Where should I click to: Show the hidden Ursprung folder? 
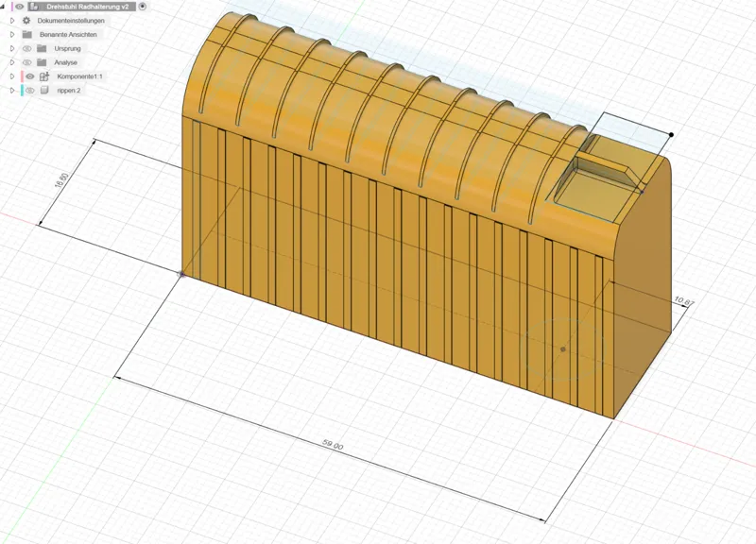(x=27, y=49)
